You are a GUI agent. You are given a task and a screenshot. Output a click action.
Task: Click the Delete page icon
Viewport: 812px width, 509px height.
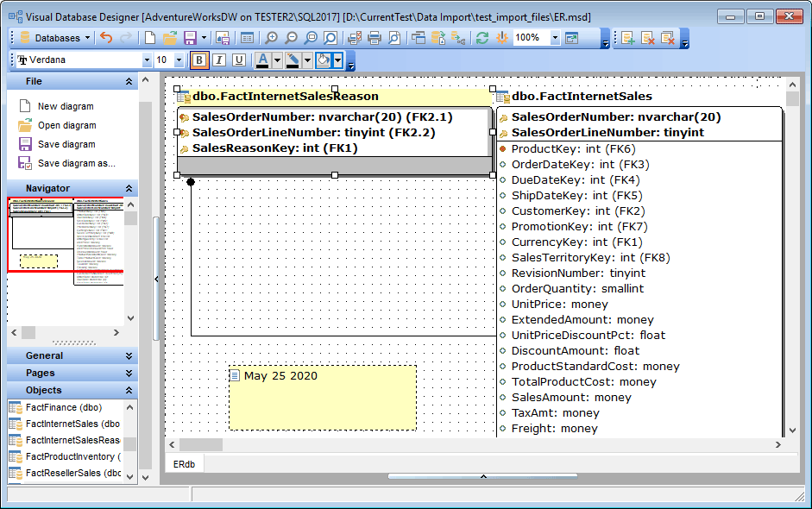[648, 38]
